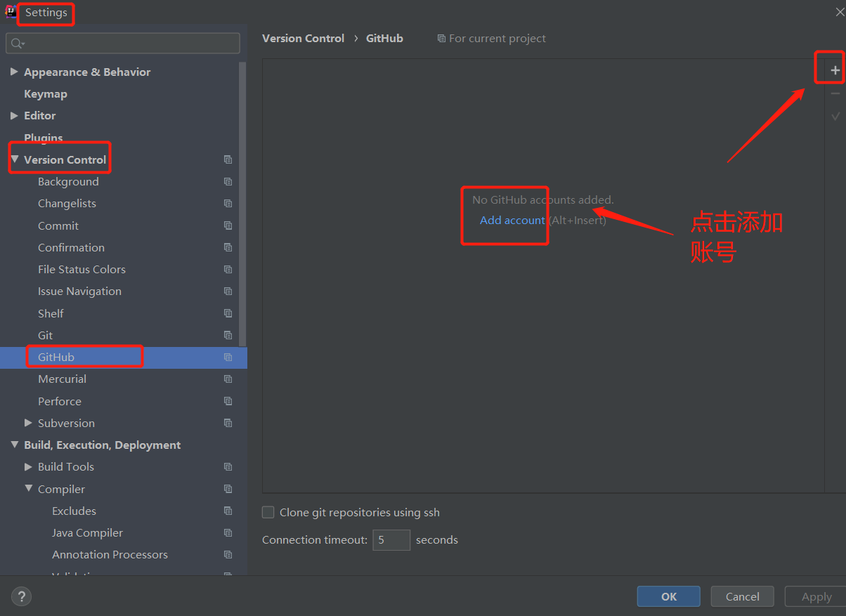846x616 pixels.
Task: Click project-level icon beside Background
Action: coord(228,182)
